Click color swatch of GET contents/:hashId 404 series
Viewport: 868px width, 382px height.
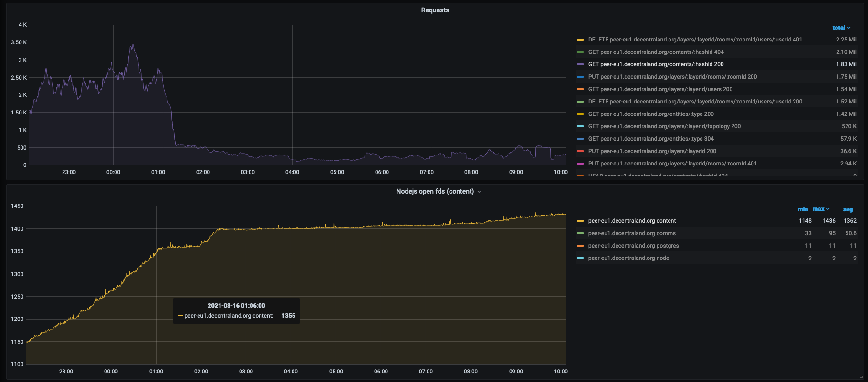coord(580,52)
